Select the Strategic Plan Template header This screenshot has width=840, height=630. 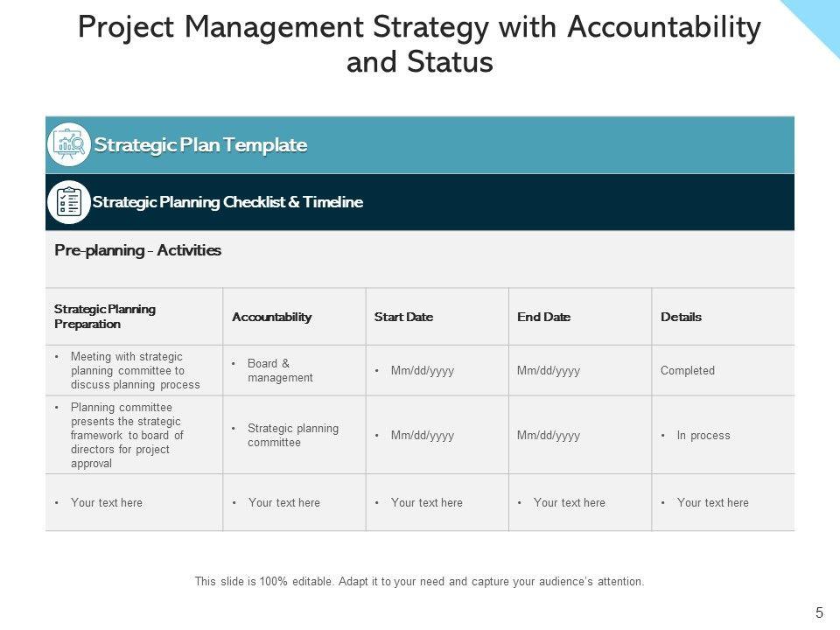coord(200,145)
